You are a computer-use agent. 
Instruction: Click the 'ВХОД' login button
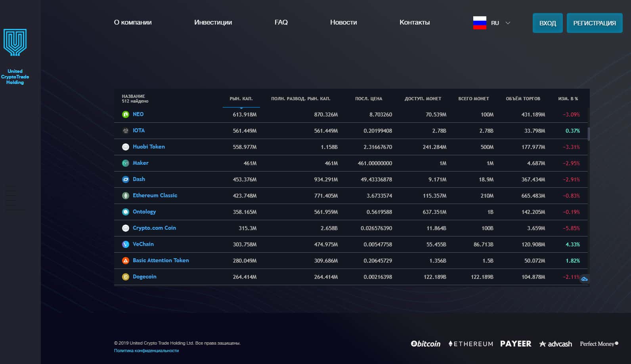(x=548, y=23)
